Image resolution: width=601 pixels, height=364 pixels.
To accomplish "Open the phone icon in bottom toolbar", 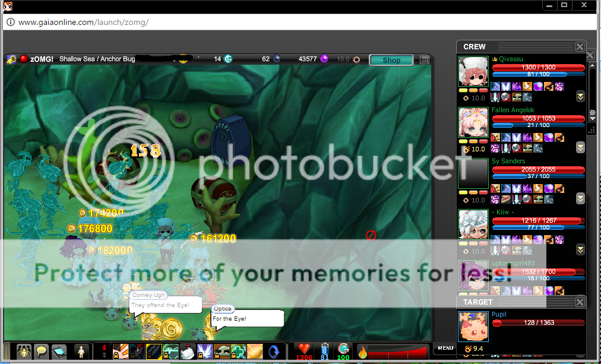I will click(x=58, y=351).
